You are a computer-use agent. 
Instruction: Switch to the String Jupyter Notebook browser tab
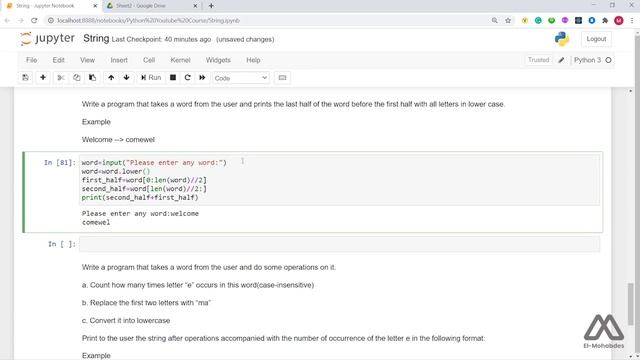(51, 6)
